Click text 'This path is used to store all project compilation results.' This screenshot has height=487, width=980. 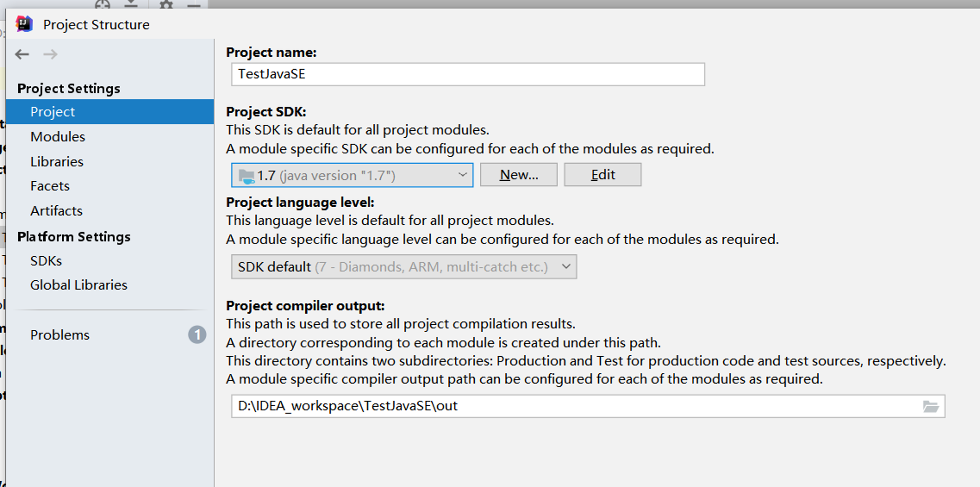point(401,324)
